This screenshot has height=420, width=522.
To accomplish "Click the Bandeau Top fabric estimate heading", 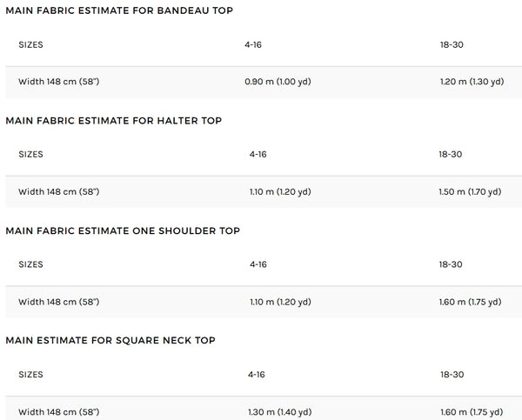I will (x=118, y=10).
